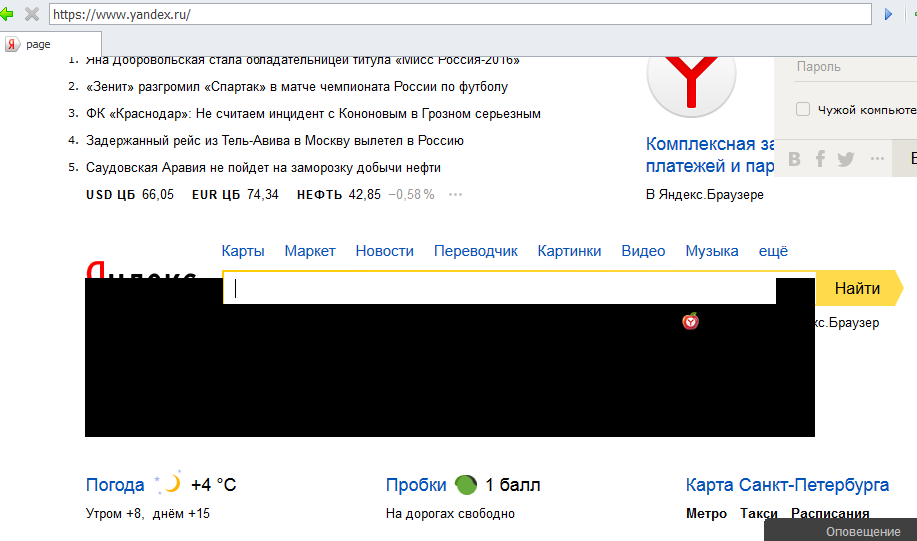Screen dimensions: 917x541
Task: Sign in with the VK icon
Action: 794,159
